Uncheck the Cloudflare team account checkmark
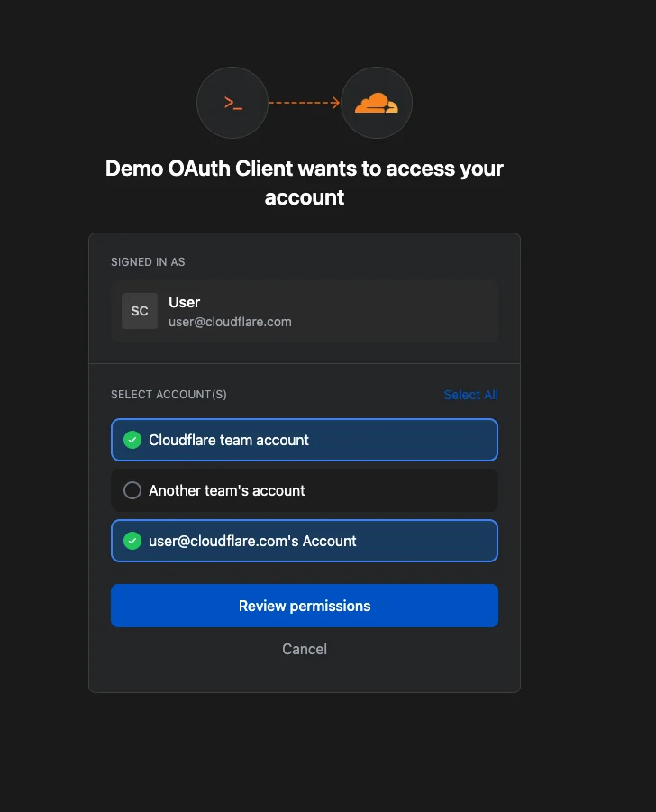 pos(132,440)
